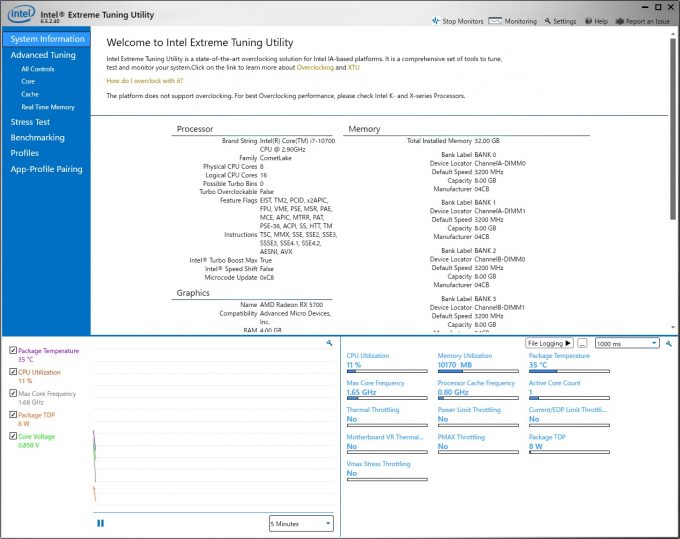The image size is (680, 539).
Task: Toggle Max Core Frequency graph checkbox
Action: pyautogui.click(x=13, y=393)
